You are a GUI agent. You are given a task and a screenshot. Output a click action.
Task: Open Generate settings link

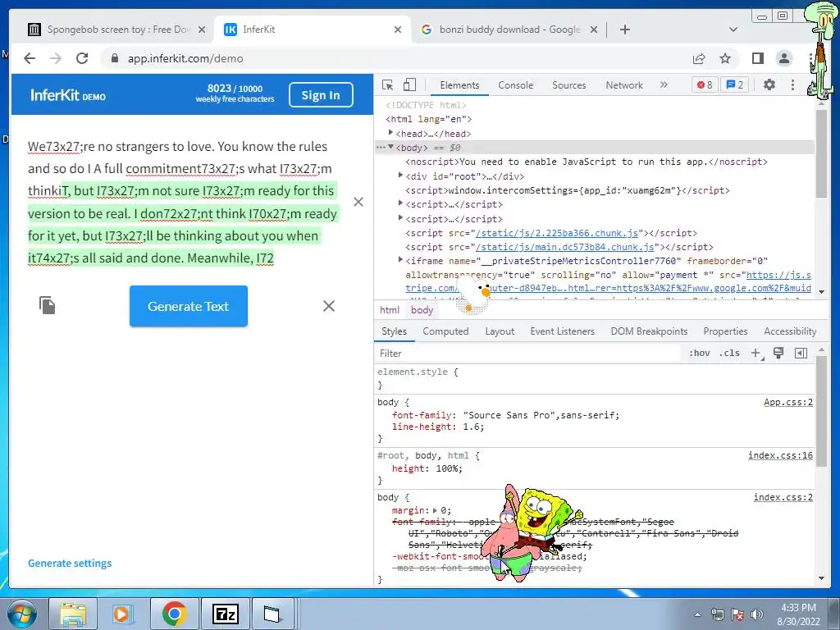70,563
